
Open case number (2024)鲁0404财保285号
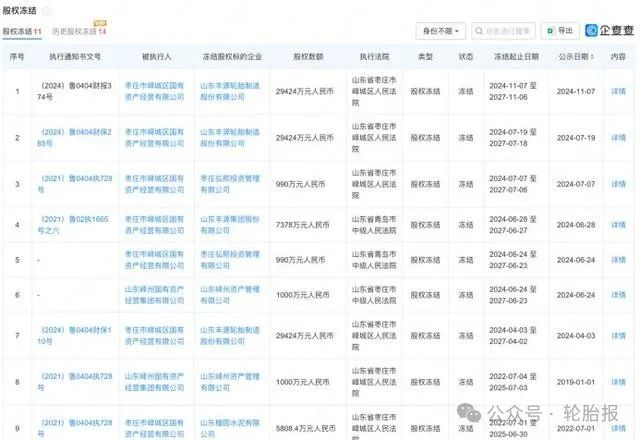click(74, 138)
